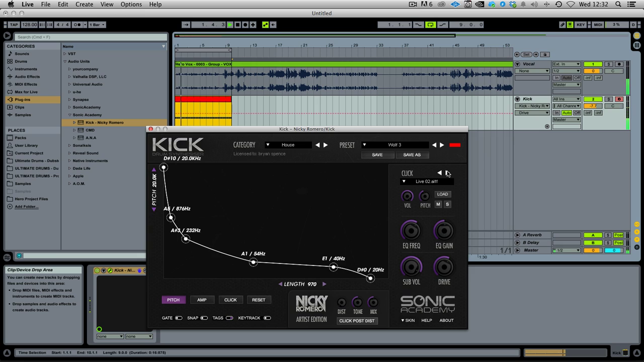Toggle the TAGS switch
644x362 pixels.
[229, 318]
